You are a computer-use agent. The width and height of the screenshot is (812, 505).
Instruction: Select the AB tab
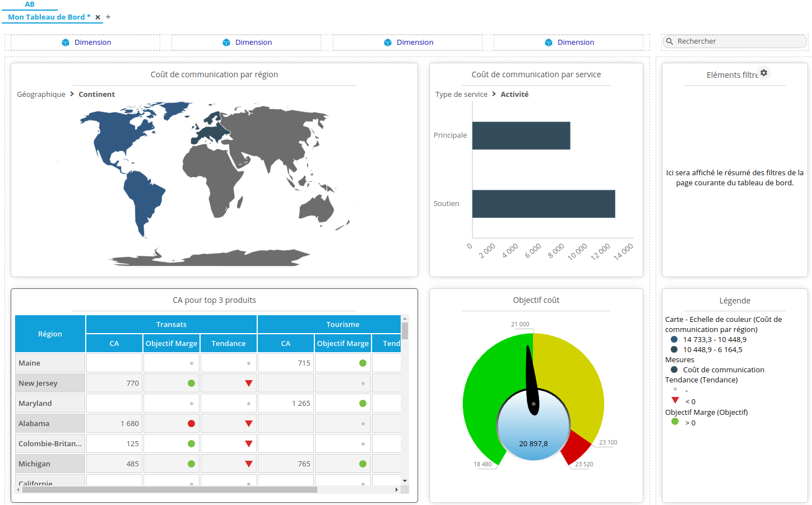click(x=30, y=4)
